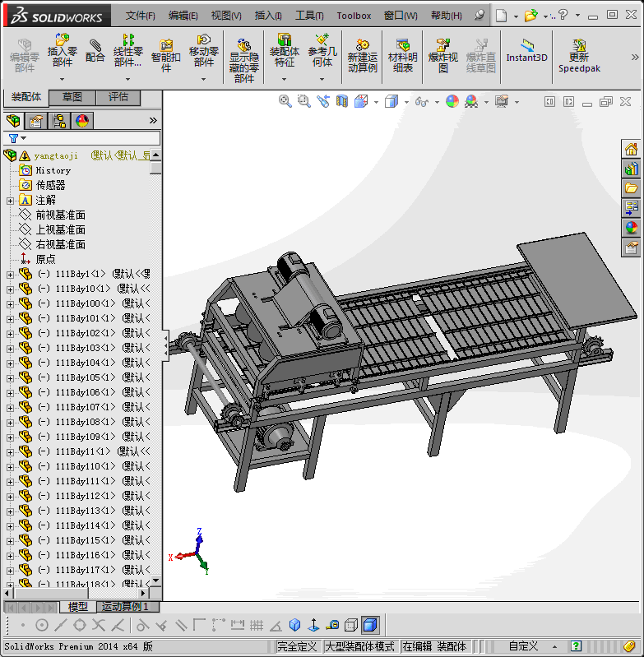Open PropertyManager tab icon
The width and height of the screenshot is (644, 657).
click(36, 121)
